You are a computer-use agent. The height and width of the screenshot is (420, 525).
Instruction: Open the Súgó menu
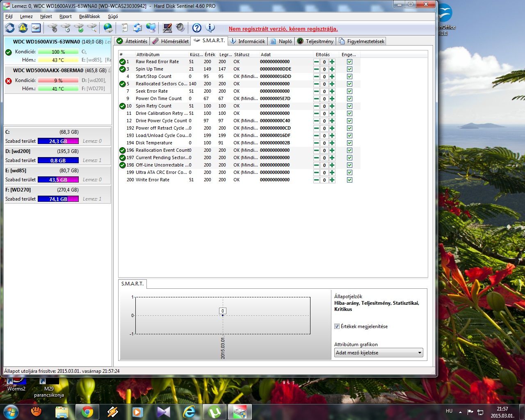point(113,16)
